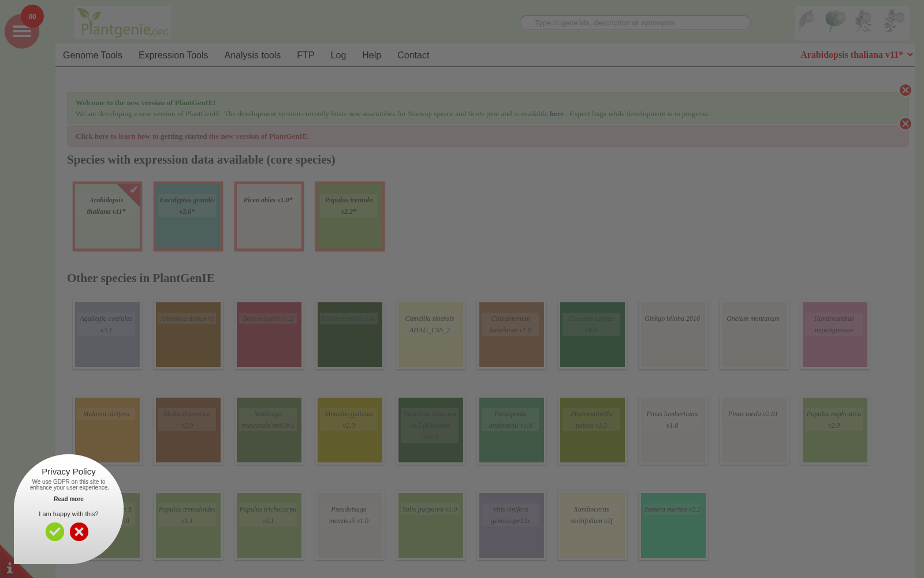This screenshot has height=578, width=924.
Task: Open the Genome Tools menu
Action: [x=92, y=55]
